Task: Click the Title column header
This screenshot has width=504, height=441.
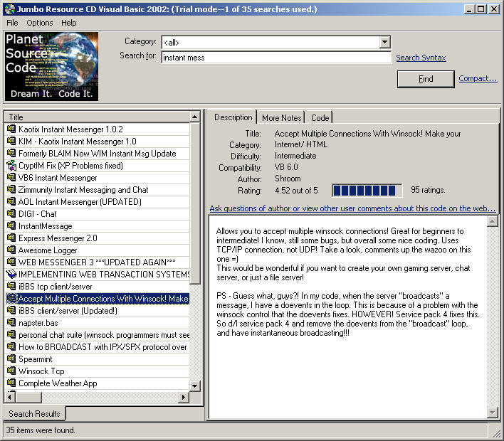Action: coord(97,117)
